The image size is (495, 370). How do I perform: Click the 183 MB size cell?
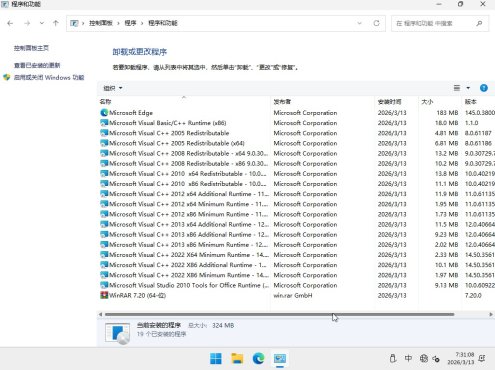click(447, 113)
